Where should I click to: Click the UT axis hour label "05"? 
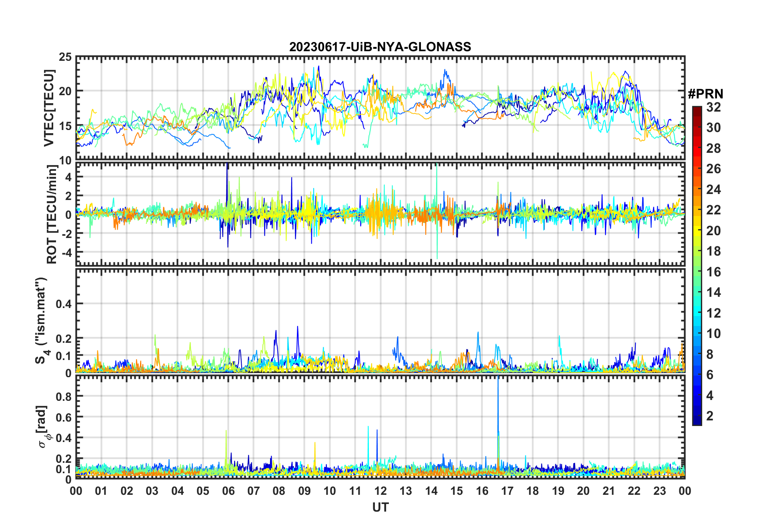click(203, 491)
